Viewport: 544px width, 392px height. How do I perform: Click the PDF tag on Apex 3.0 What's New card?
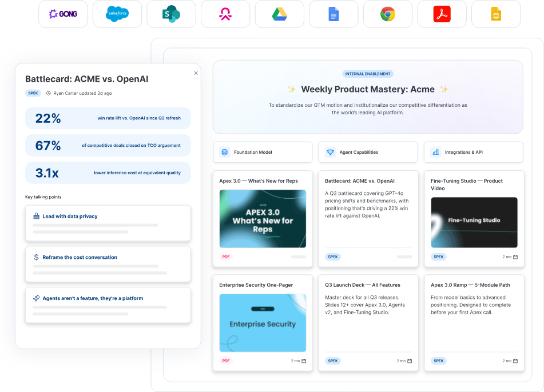(x=226, y=257)
